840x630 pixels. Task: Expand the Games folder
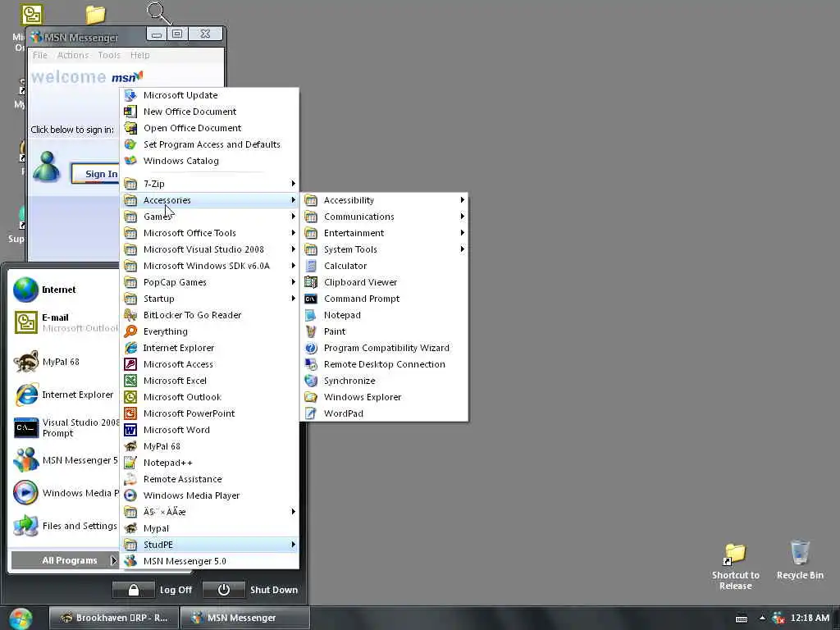(x=209, y=217)
